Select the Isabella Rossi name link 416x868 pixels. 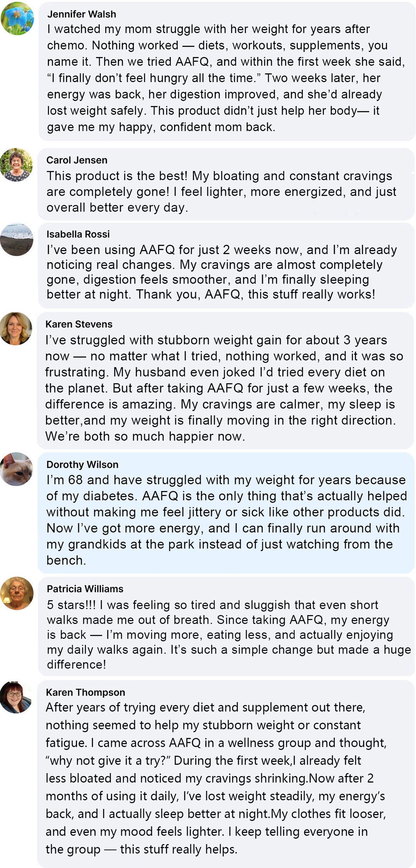78,234
